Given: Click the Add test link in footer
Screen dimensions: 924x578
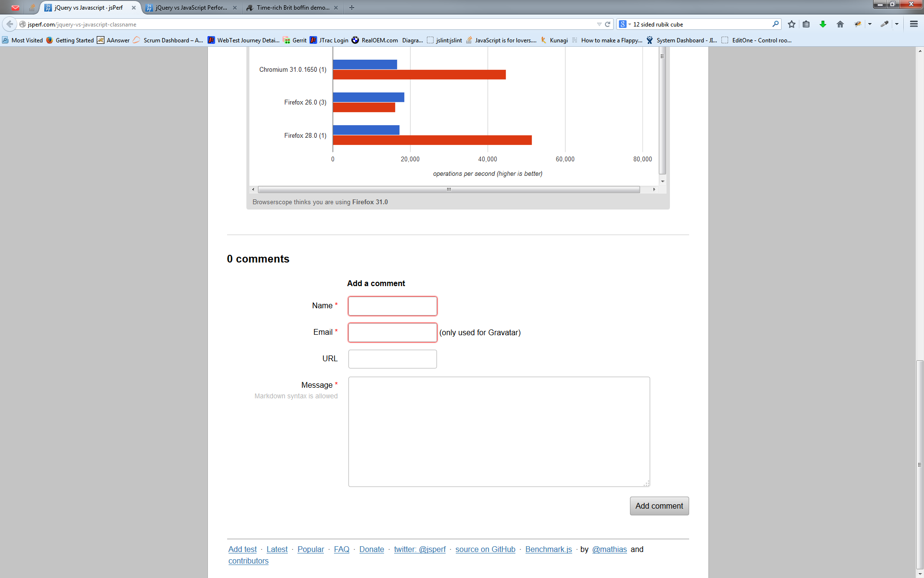Looking at the screenshot, I should point(242,549).
